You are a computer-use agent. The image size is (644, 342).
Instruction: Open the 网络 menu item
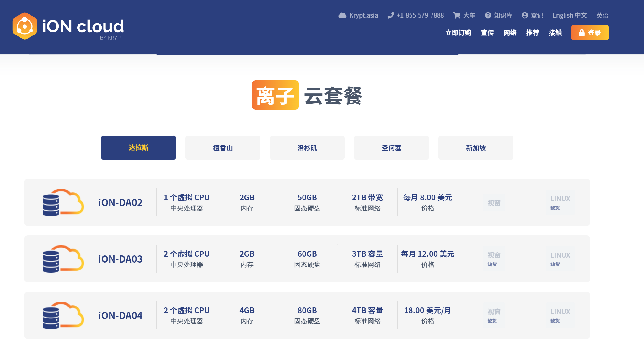(510, 33)
